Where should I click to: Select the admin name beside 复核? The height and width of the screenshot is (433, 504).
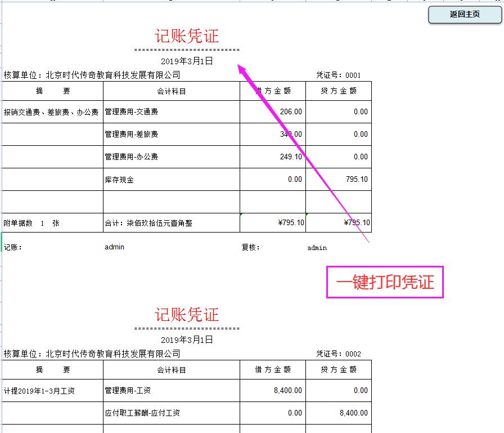click(316, 247)
